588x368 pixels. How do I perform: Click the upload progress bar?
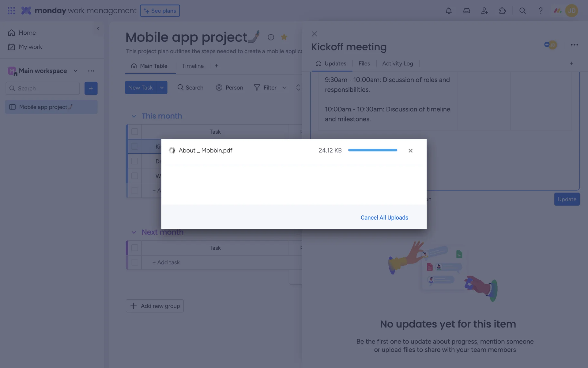[372, 150]
